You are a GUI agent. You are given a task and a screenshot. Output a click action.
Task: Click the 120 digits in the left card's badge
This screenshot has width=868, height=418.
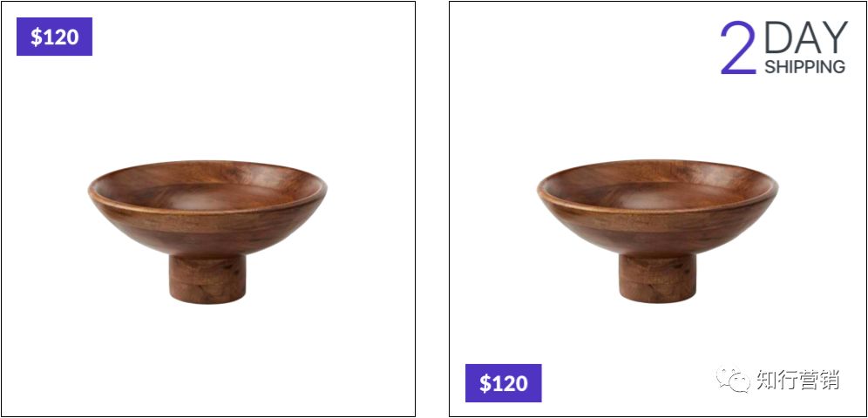tap(61, 37)
